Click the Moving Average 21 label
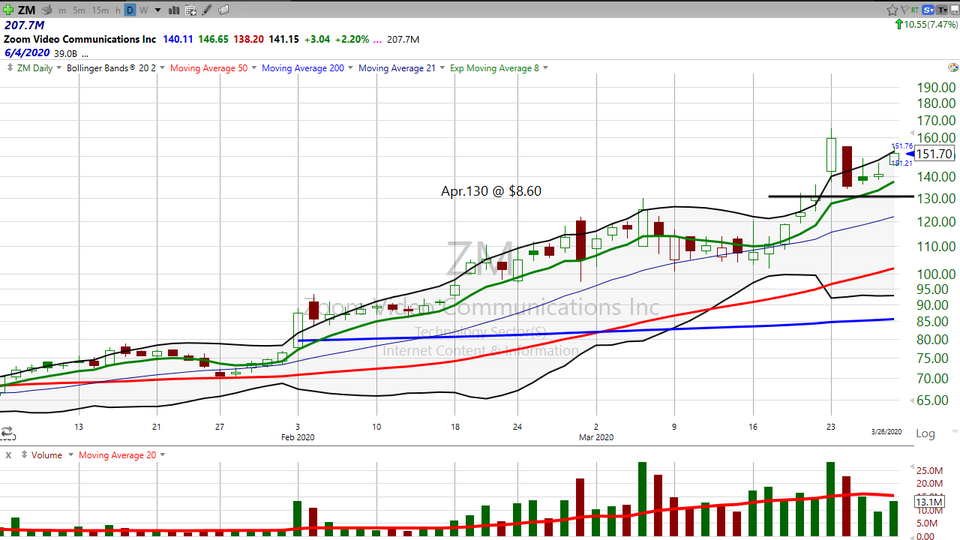Screen dimensions: 960x540 [397, 68]
